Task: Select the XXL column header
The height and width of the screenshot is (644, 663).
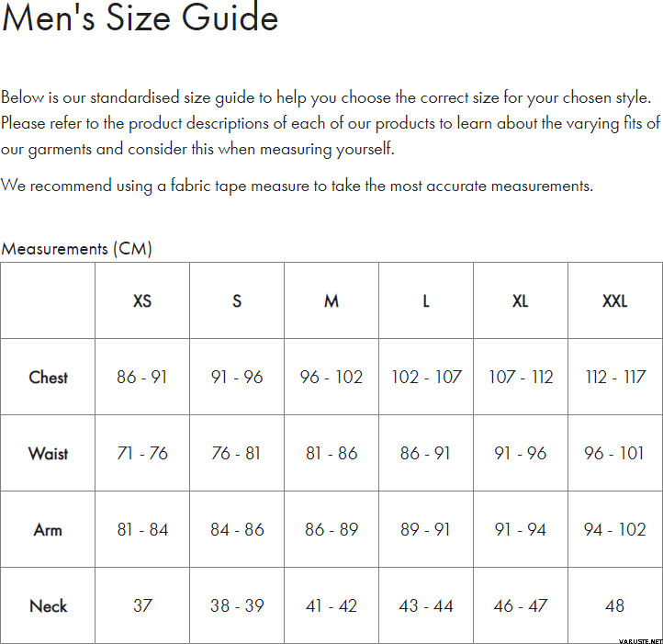Action: coord(615,300)
